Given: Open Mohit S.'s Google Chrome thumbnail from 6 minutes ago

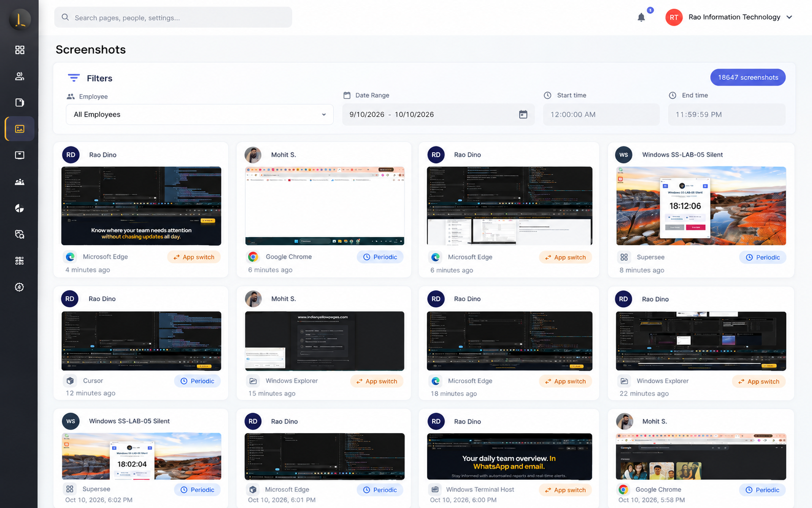Looking at the screenshot, I should (x=325, y=206).
